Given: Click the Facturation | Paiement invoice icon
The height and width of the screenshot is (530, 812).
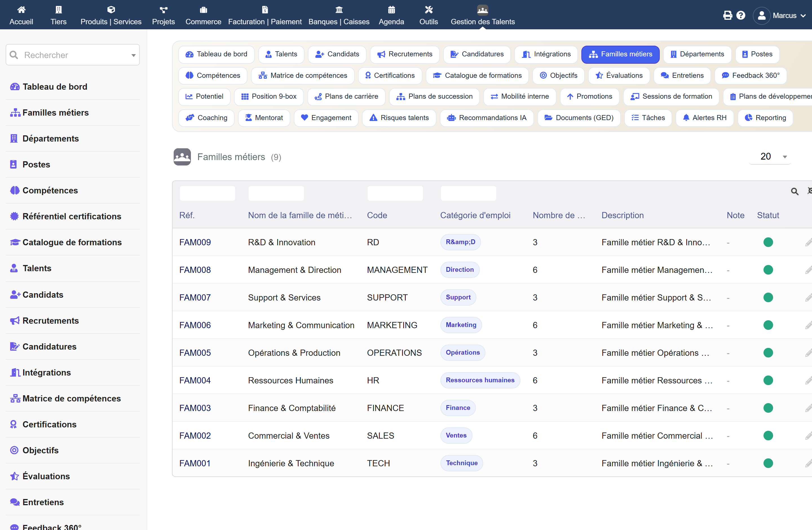Looking at the screenshot, I should pos(265,10).
